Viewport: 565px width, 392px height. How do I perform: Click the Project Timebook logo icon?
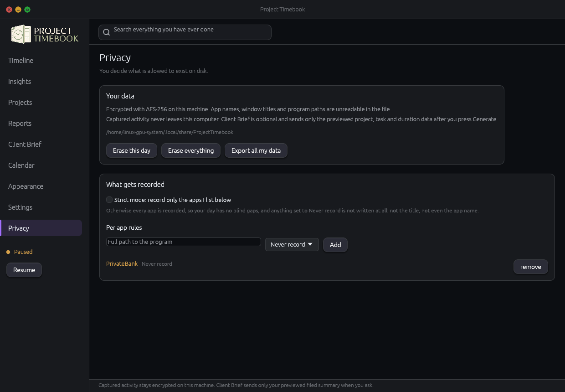pos(21,34)
